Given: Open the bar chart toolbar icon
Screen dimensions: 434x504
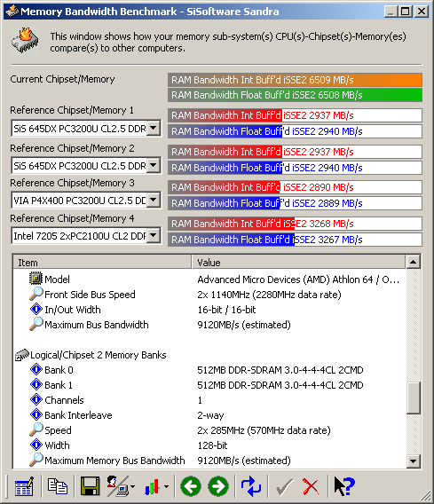Looking at the screenshot, I should tap(153, 486).
